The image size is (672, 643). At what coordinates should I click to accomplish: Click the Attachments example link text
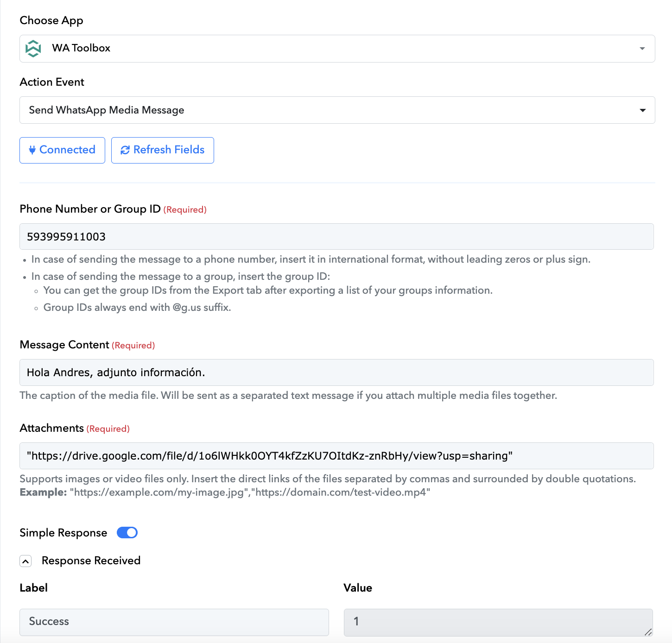point(250,492)
